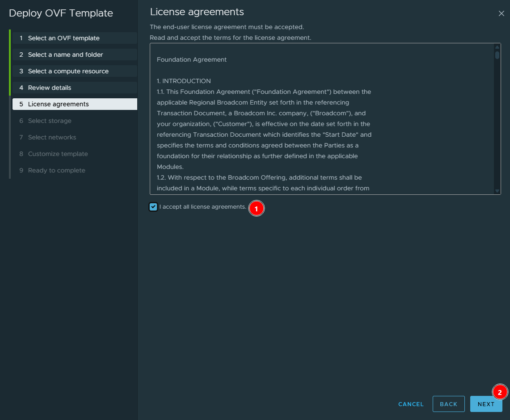This screenshot has height=420, width=510.
Task: Select step 9 Ready to complete
Action: coord(75,170)
